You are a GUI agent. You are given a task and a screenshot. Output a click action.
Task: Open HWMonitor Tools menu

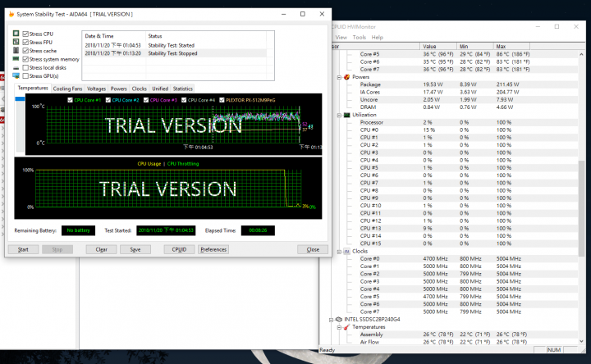click(360, 37)
